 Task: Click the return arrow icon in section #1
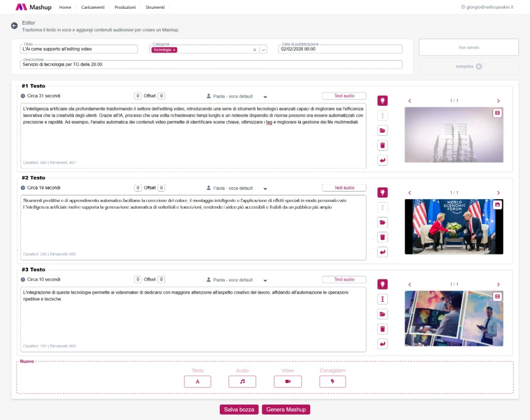(382, 160)
